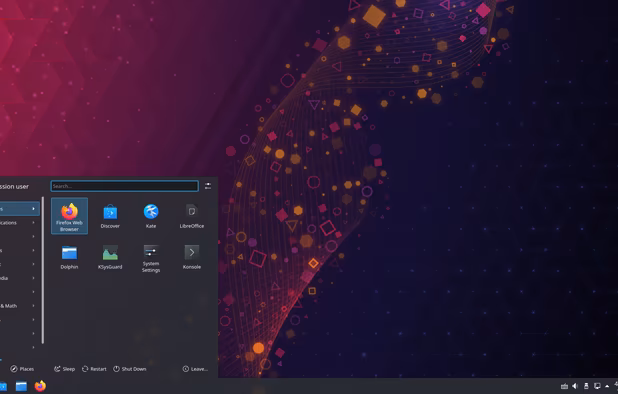Screen dimensions: 618x394
Task: Switch to the Places tab
Action: 22,369
